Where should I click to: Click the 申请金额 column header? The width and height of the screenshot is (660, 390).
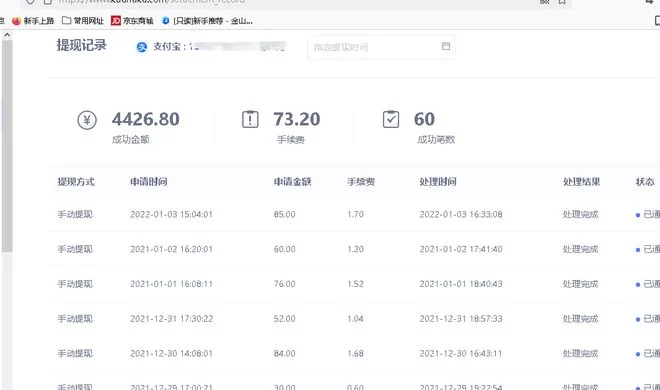(293, 182)
